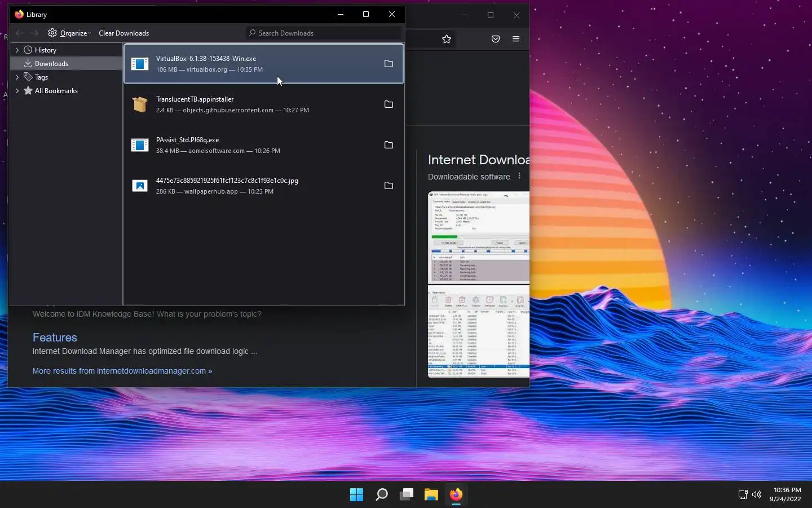Select the TranslucentTB.appinstaller download row

(264, 104)
